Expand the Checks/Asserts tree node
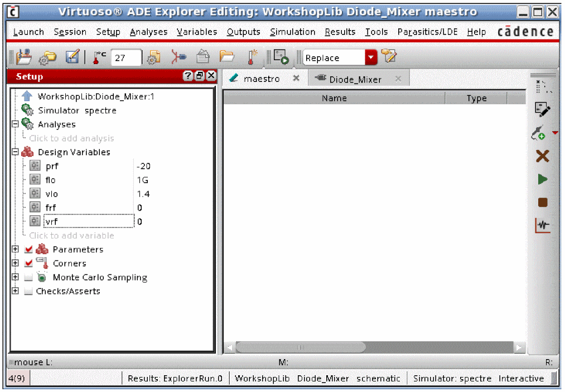This screenshot has height=392, width=565. pos(15,291)
